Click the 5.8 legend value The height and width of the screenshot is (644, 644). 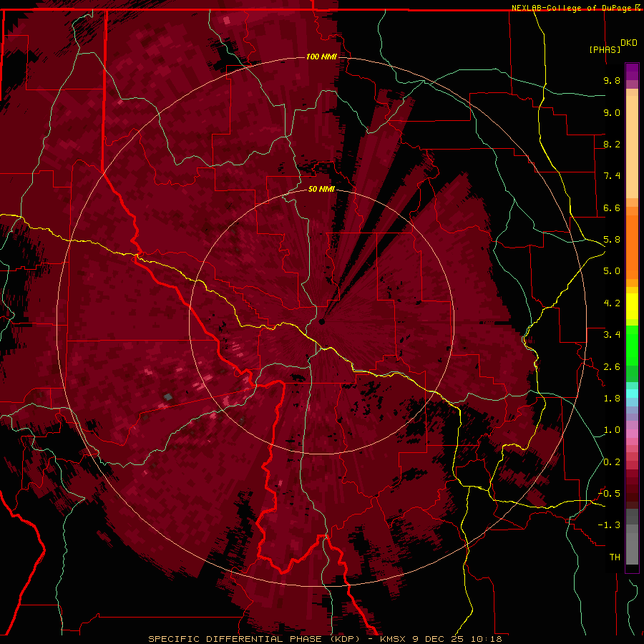(612, 240)
